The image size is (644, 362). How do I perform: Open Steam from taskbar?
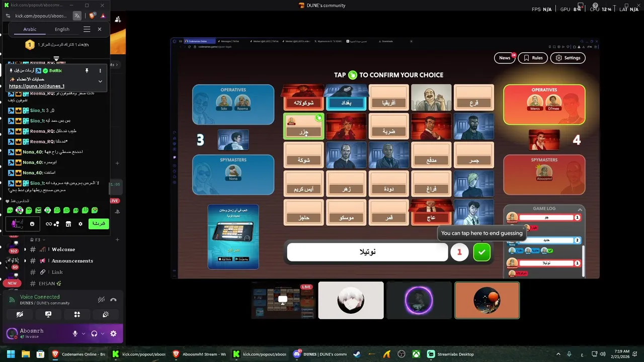click(357, 354)
